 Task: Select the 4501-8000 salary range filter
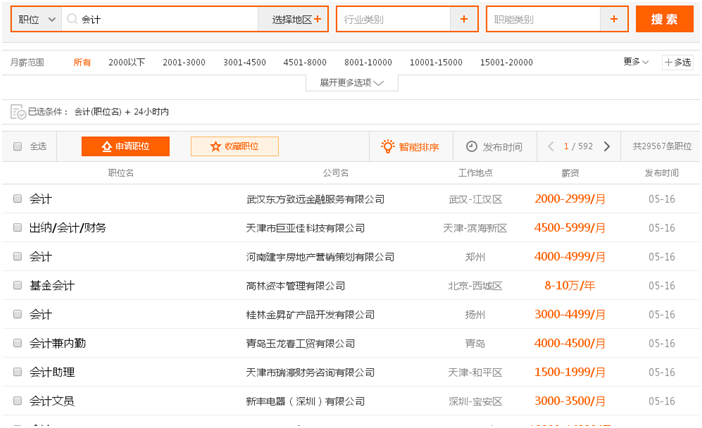pos(305,62)
